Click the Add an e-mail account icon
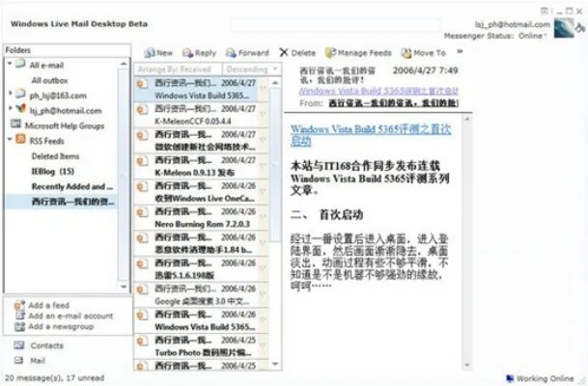 pyautogui.click(x=20, y=316)
